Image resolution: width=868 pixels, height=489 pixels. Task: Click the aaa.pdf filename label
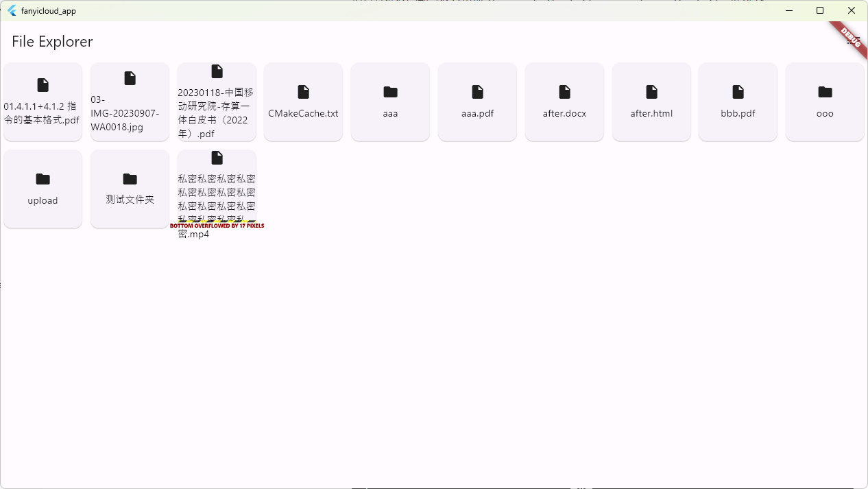(477, 113)
